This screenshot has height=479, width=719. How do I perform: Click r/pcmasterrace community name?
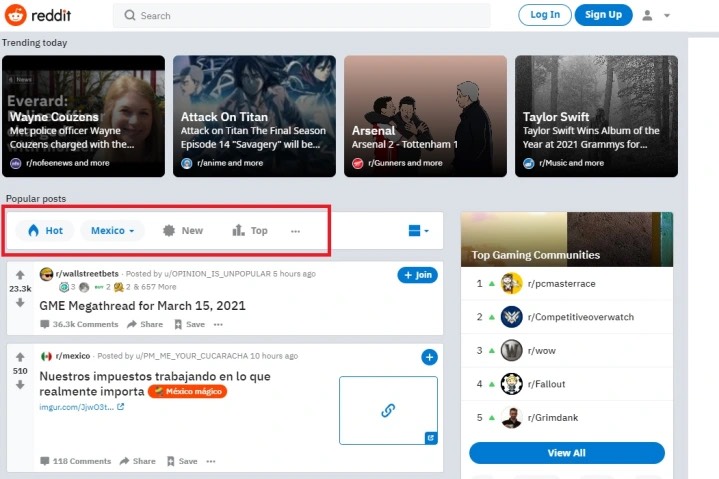pyautogui.click(x=562, y=284)
